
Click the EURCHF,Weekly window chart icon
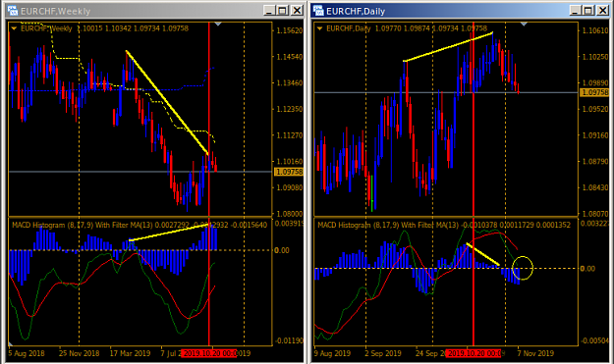[13, 11]
